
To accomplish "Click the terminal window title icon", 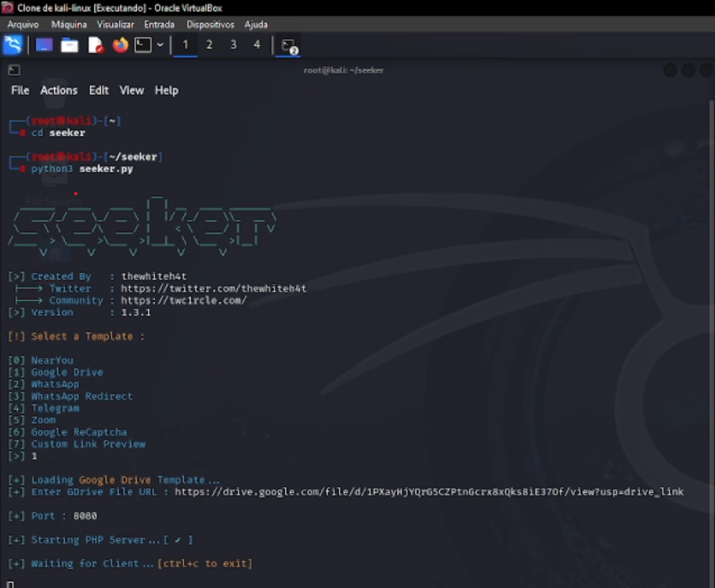I will [x=15, y=69].
